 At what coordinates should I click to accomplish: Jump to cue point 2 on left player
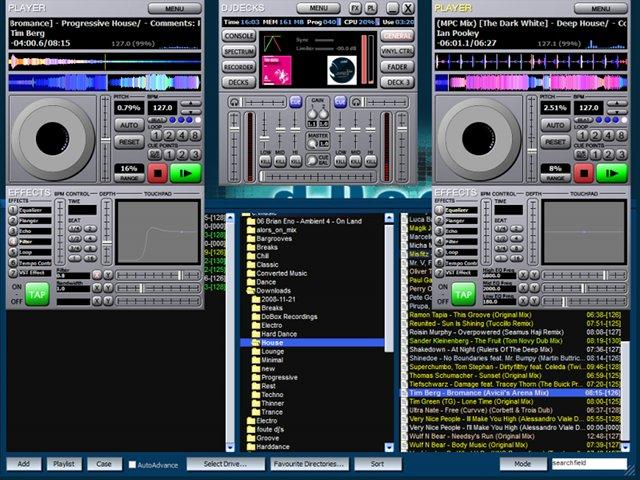click(x=182, y=154)
